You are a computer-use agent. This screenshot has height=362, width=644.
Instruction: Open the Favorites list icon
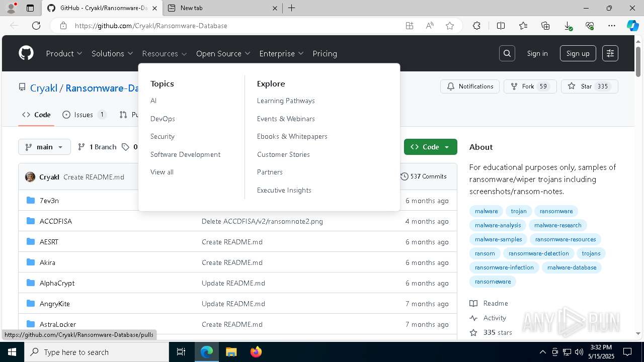tap(523, 26)
